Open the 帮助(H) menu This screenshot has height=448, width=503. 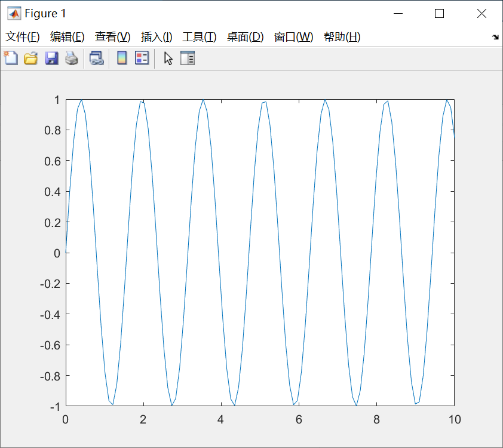click(x=343, y=36)
